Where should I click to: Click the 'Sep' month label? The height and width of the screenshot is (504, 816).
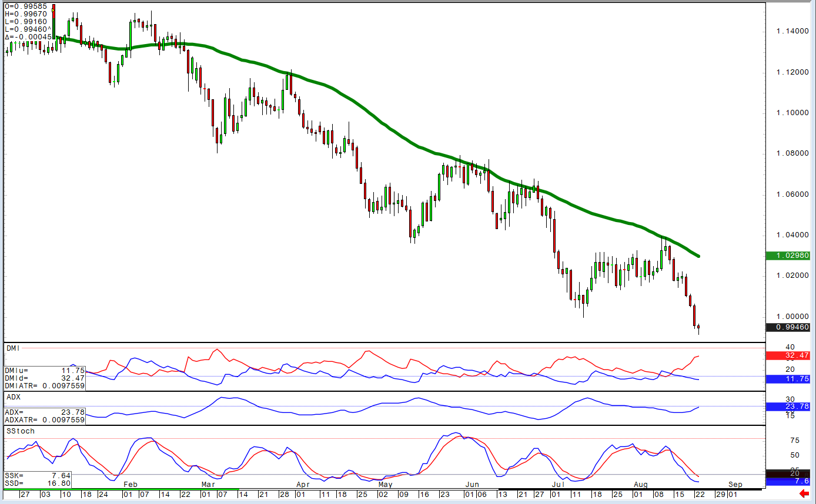tap(735, 485)
